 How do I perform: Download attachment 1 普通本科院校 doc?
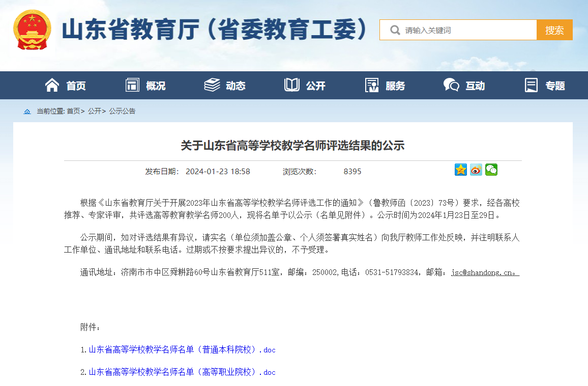click(182, 350)
